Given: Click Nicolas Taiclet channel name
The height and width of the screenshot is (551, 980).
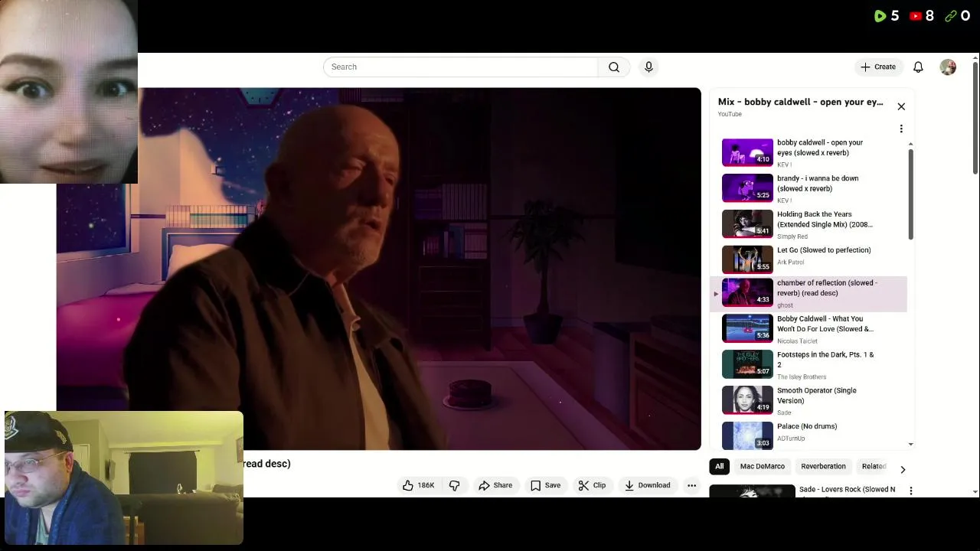Looking at the screenshot, I should tap(797, 341).
